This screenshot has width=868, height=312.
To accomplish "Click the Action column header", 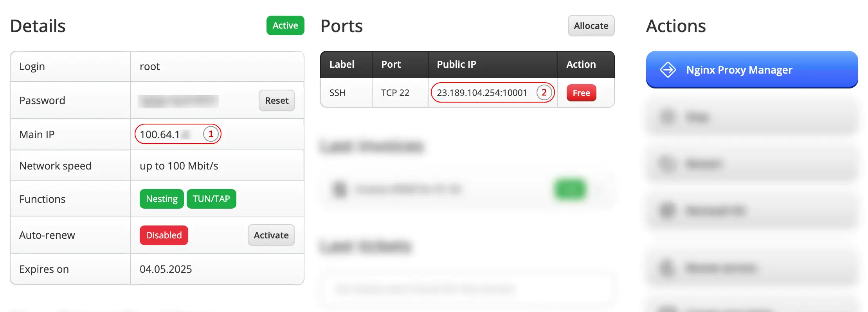I will [x=581, y=65].
